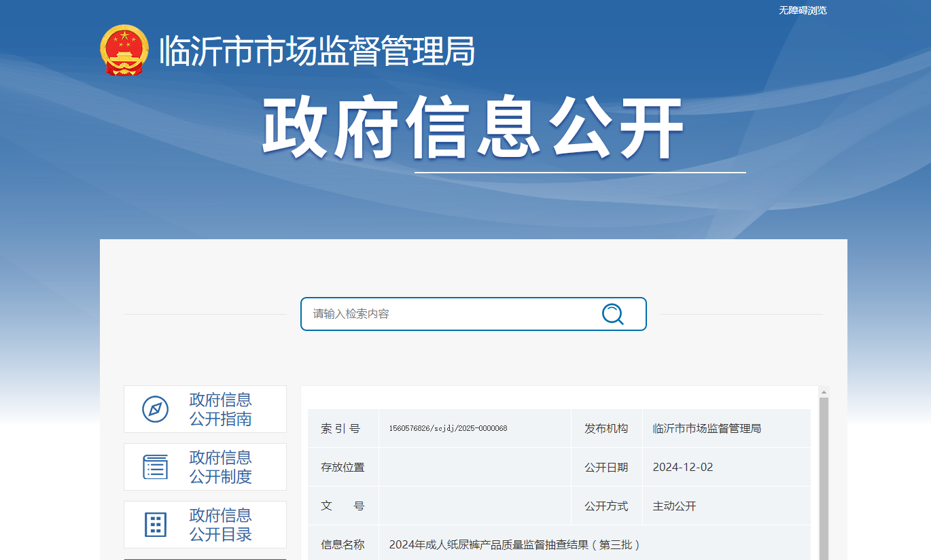Click publisher value 临沂市市场监督管理局 in table
The image size is (931, 560).
coord(707,428)
